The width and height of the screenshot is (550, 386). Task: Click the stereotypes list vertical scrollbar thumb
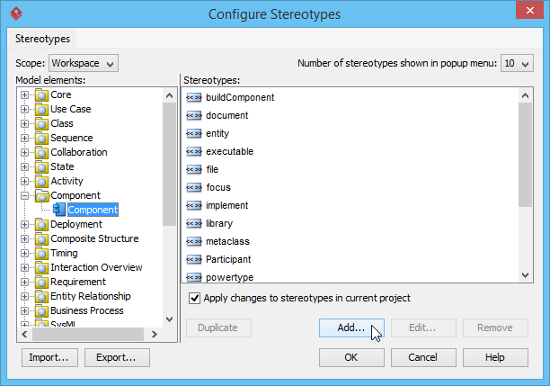pyautogui.click(x=525, y=154)
